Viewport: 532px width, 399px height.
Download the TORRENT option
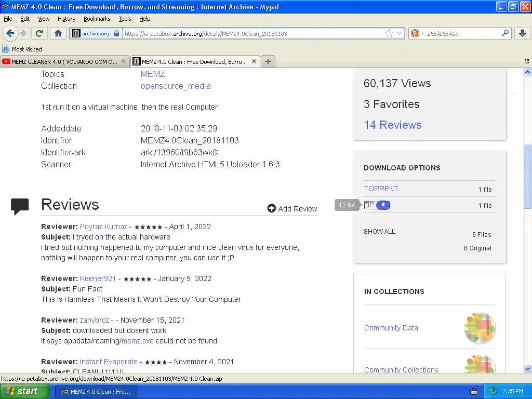381,189
